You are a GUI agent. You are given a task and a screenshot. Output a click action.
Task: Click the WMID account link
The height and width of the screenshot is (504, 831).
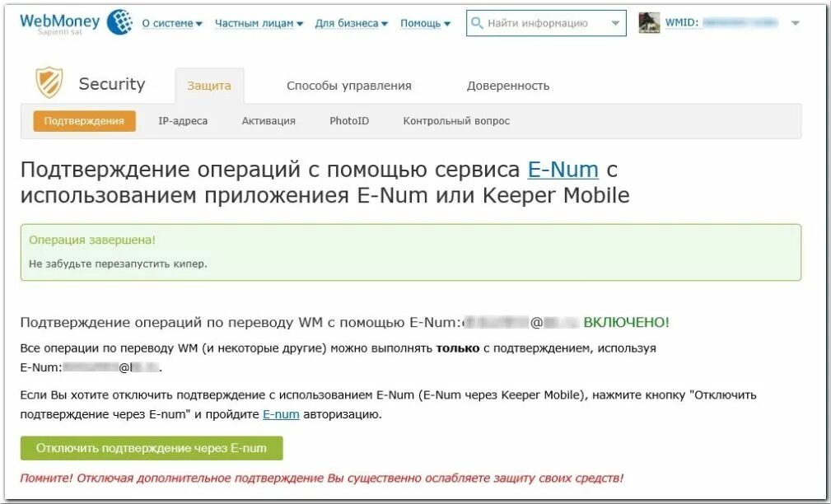(x=721, y=23)
